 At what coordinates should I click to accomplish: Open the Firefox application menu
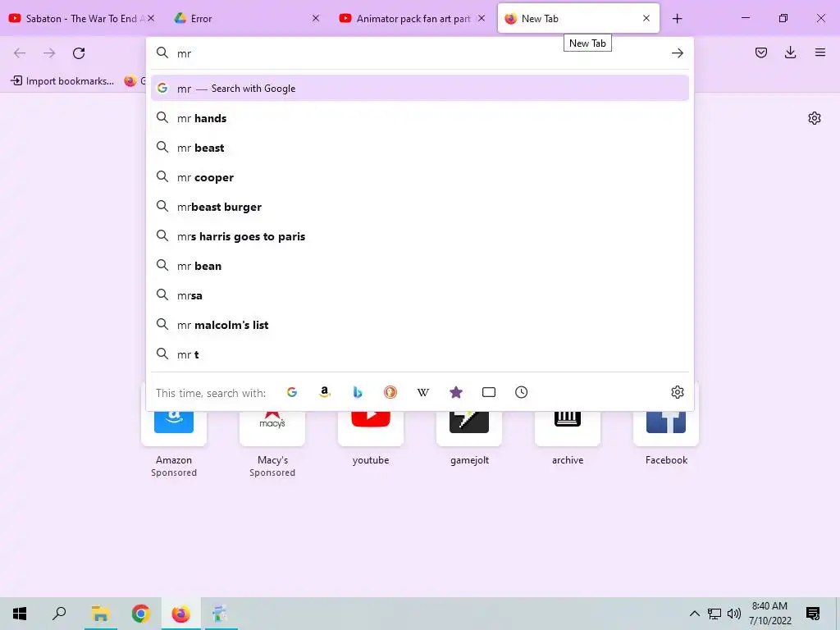pos(820,52)
